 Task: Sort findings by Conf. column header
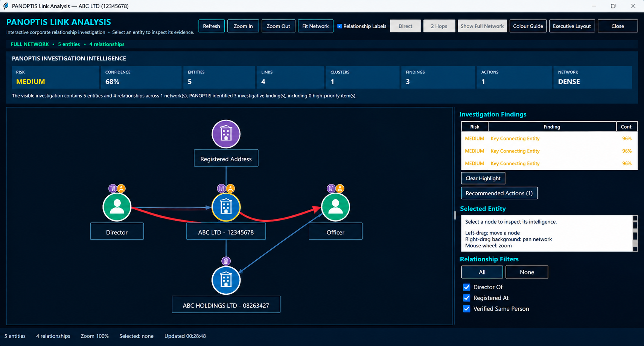pos(627,127)
